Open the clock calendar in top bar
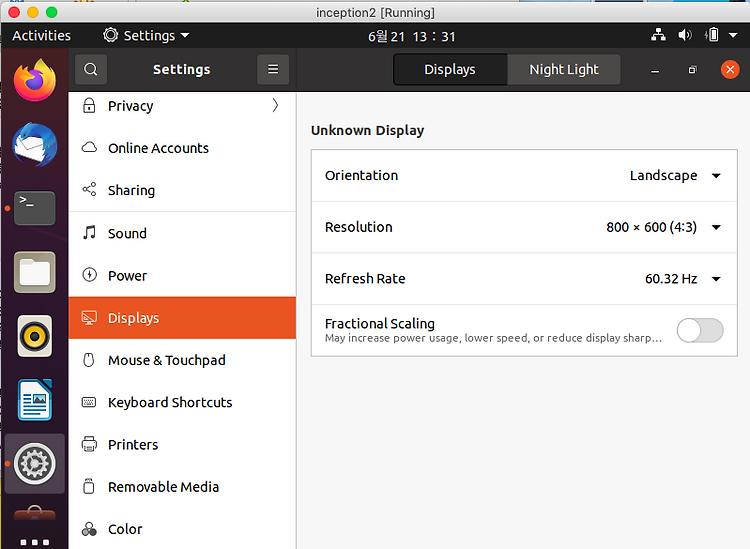The image size is (750, 549). coord(412,36)
